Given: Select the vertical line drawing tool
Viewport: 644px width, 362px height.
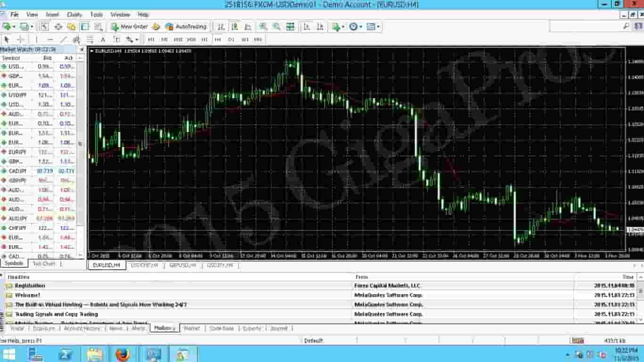Looking at the screenshot, I should click(x=36, y=40).
